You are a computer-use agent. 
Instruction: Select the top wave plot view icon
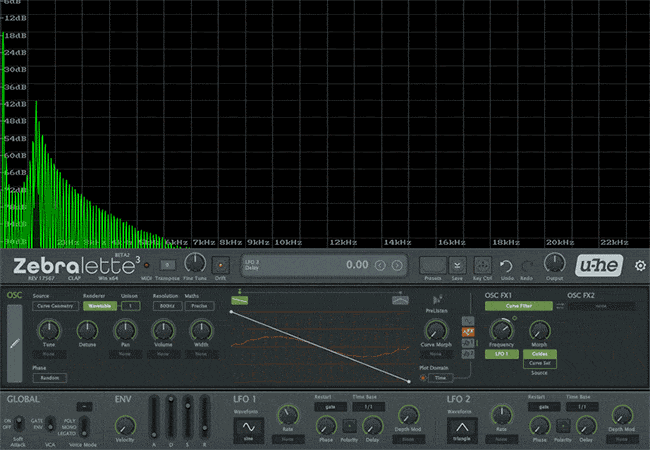[x=468, y=321]
